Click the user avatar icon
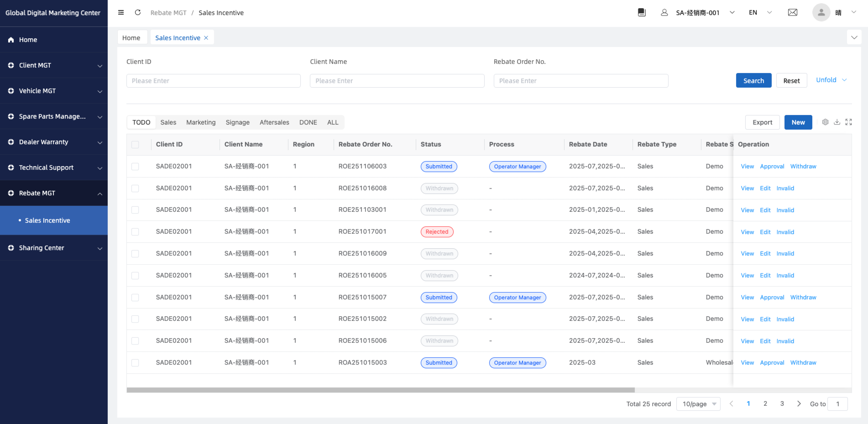The image size is (868, 424). click(x=821, y=12)
